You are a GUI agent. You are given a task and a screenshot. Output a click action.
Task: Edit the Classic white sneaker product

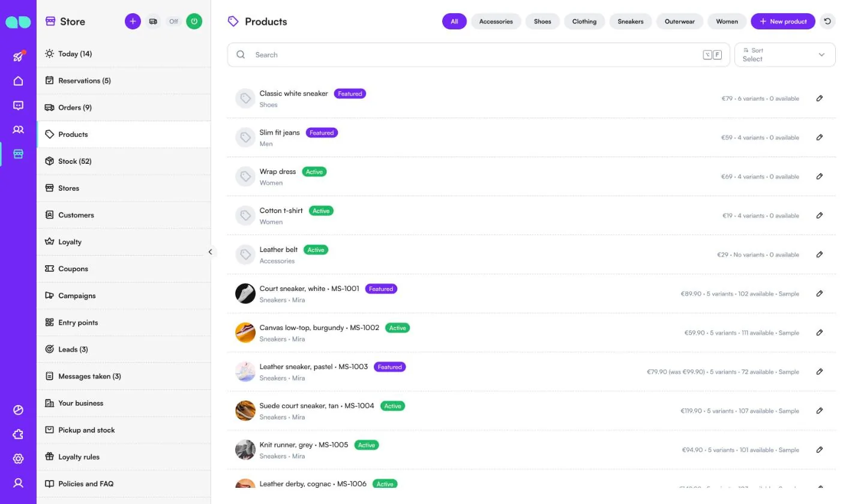tap(820, 98)
